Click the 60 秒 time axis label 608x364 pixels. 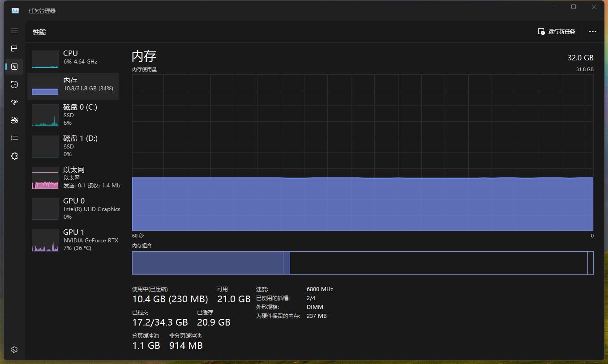[138, 236]
